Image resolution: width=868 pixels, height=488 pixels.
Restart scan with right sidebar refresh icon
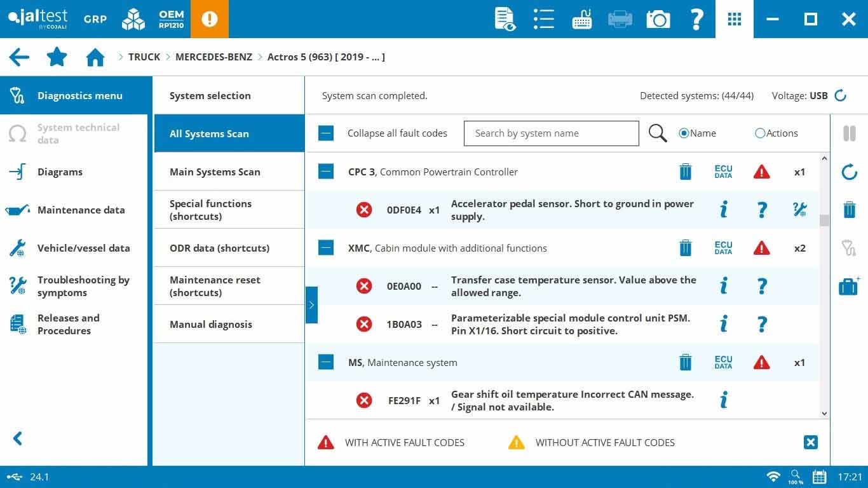pyautogui.click(x=849, y=172)
